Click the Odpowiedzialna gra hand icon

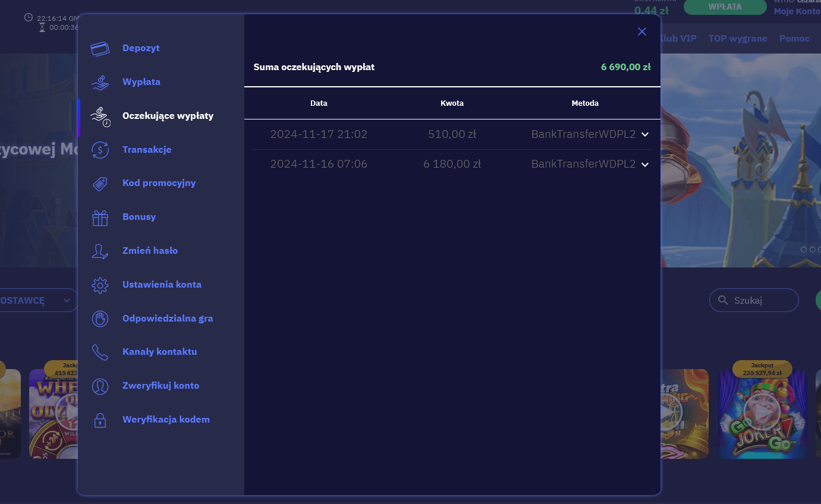pyautogui.click(x=100, y=319)
